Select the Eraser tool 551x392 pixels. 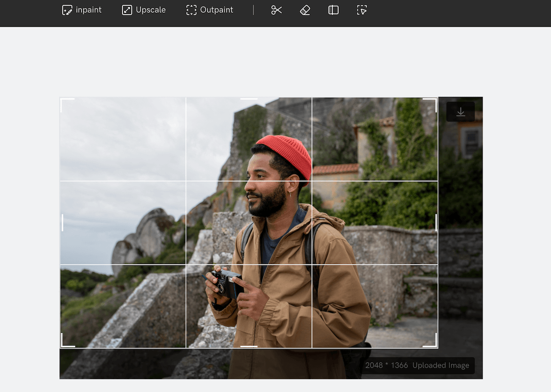[x=304, y=10]
